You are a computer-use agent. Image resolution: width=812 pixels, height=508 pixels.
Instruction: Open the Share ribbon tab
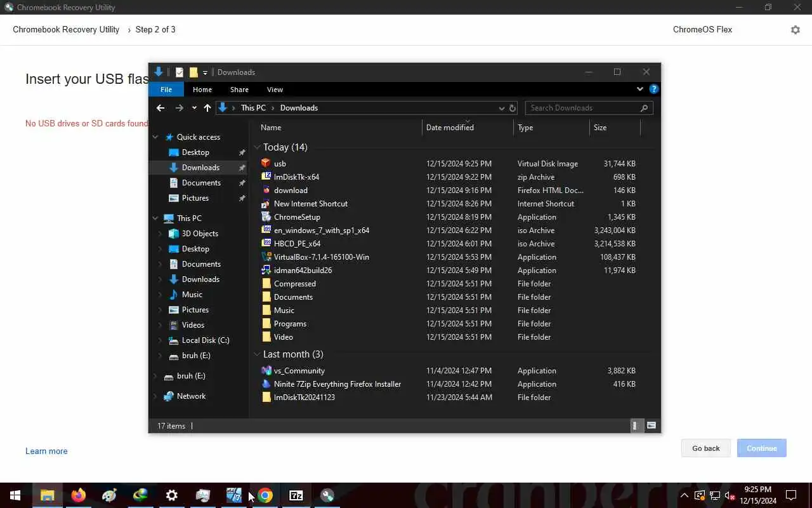pyautogui.click(x=239, y=90)
